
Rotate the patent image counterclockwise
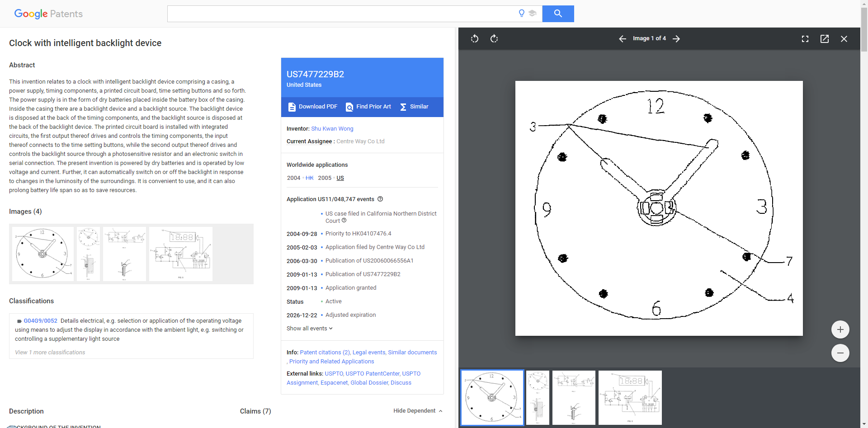[x=474, y=39]
